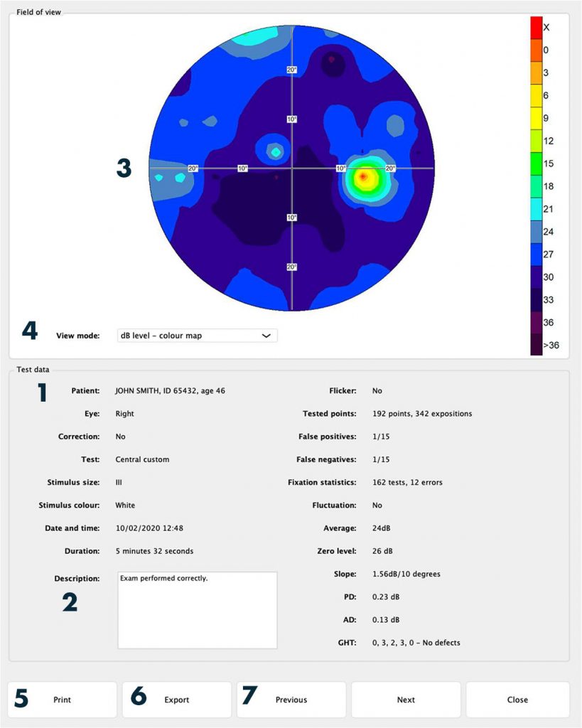Click the date 10/02/2020 12:48
This screenshot has width=582, height=728.
coord(149,528)
